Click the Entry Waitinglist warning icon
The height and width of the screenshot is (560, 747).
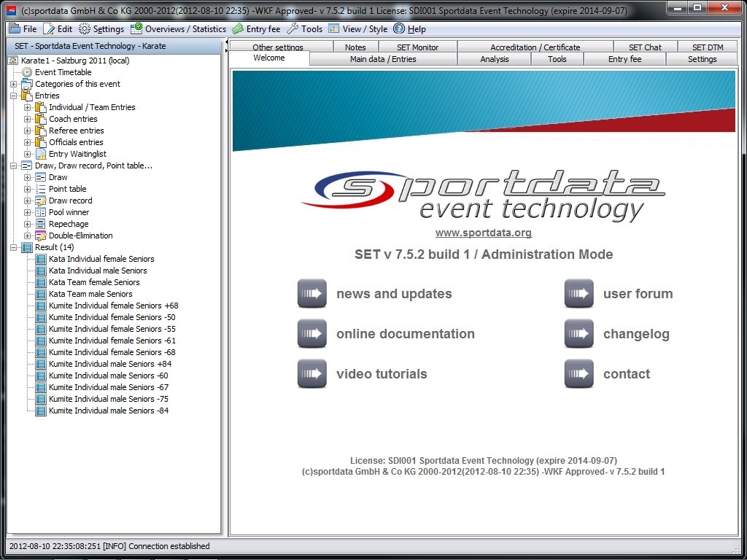41,155
